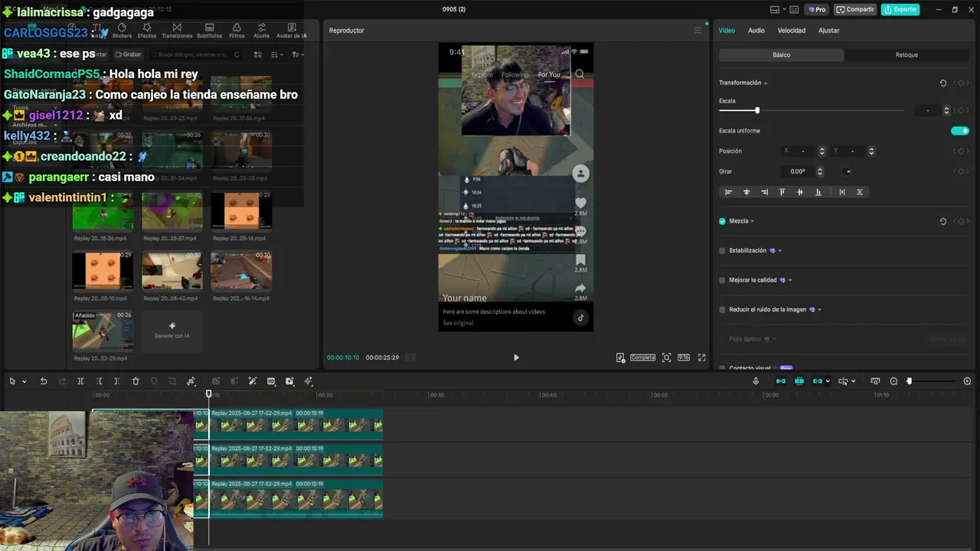Step the Escala value stepper
This screenshot has height=551, width=980.
(x=946, y=111)
